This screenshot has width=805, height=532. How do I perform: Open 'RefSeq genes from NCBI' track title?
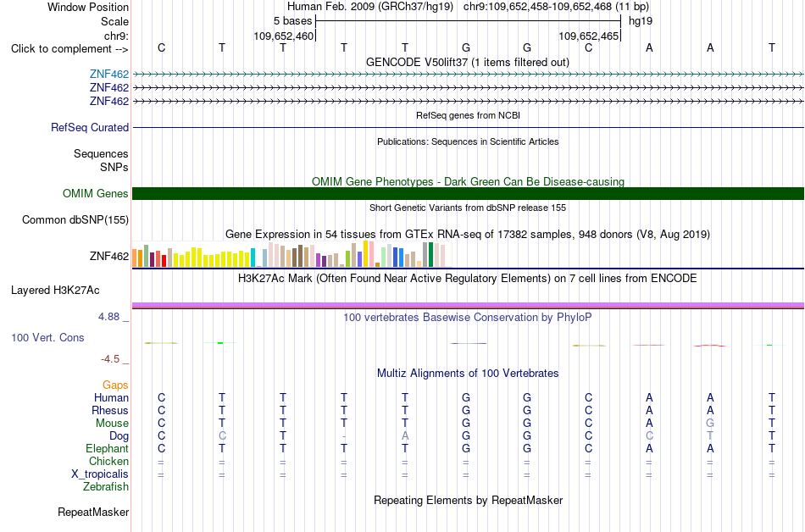pyautogui.click(x=468, y=115)
